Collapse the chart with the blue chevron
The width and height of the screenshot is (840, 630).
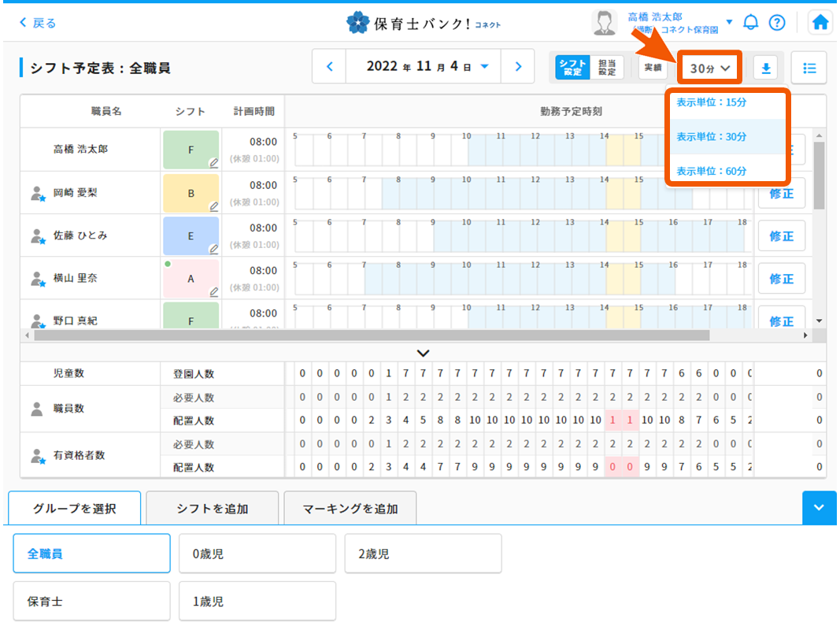coord(820,508)
